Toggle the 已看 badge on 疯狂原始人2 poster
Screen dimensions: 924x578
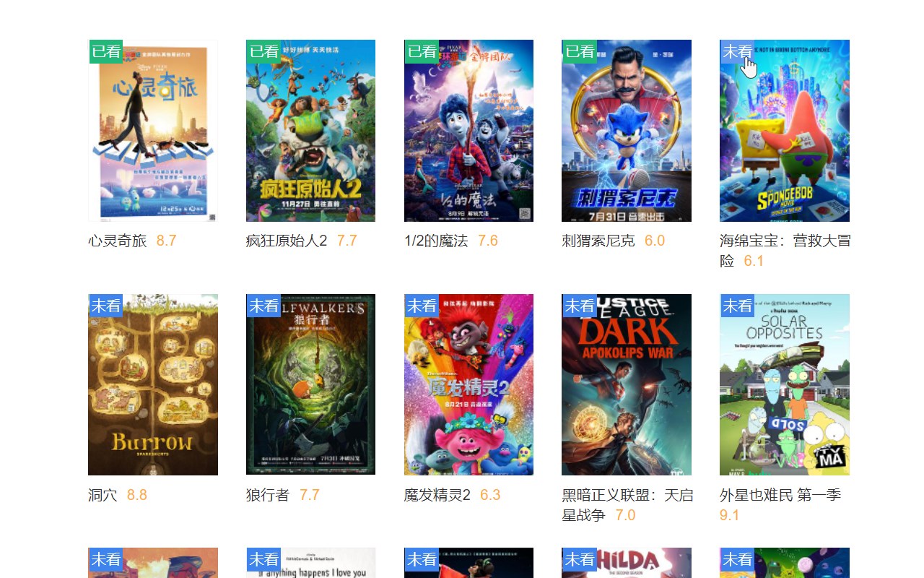(x=263, y=51)
